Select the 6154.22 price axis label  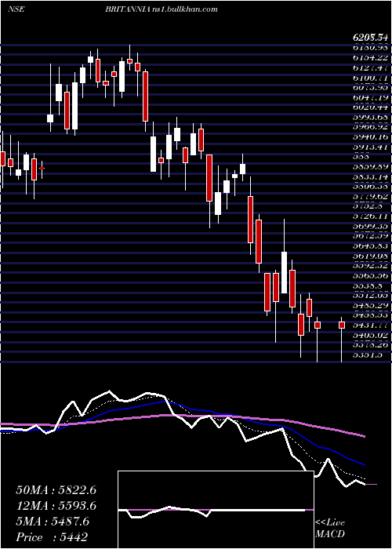pos(371,58)
